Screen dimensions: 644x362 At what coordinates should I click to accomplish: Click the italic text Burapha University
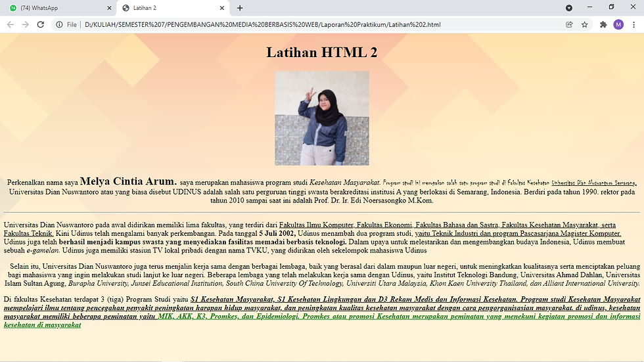98,283
